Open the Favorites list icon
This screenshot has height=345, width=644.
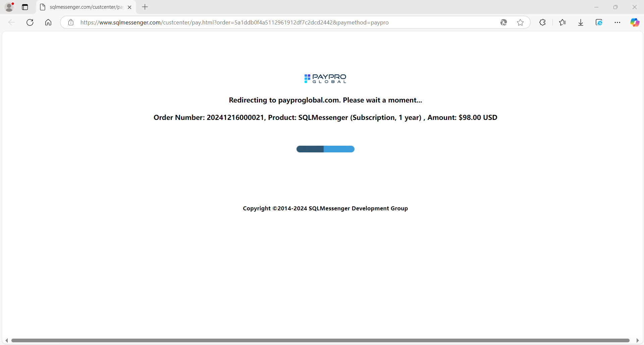click(x=562, y=22)
